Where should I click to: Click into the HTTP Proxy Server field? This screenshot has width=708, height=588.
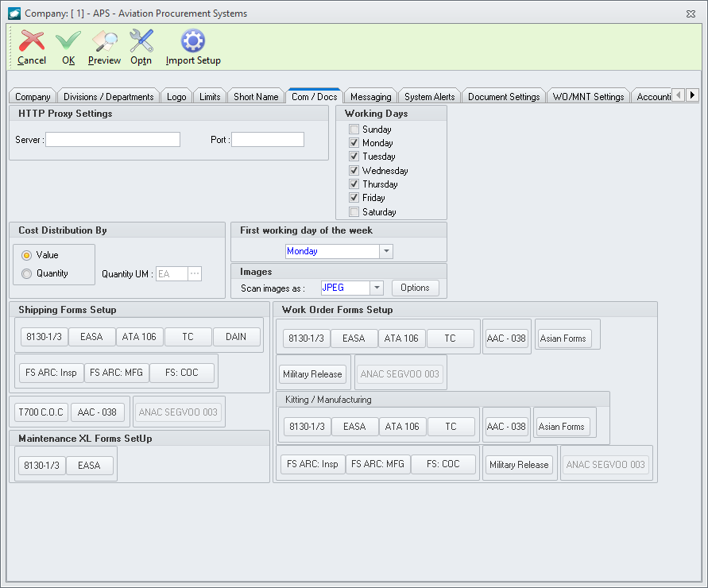(113, 140)
